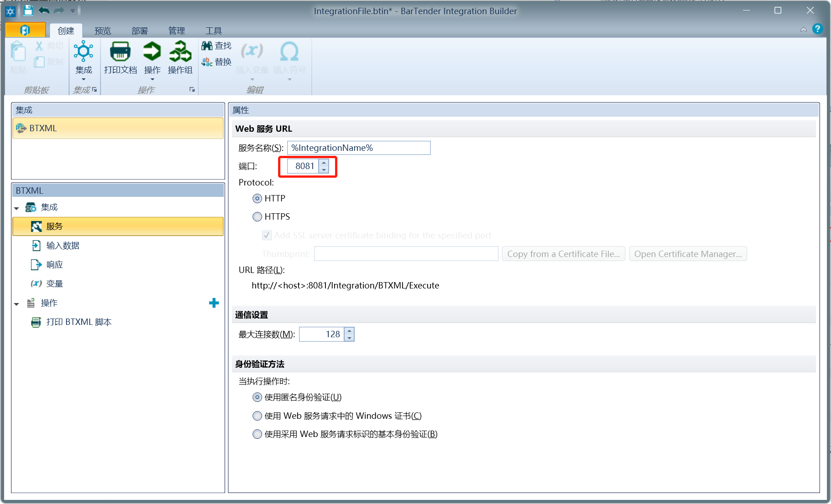This screenshot has width=831, height=504.
Task: Open the orange File application button
Action: (26, 30)
